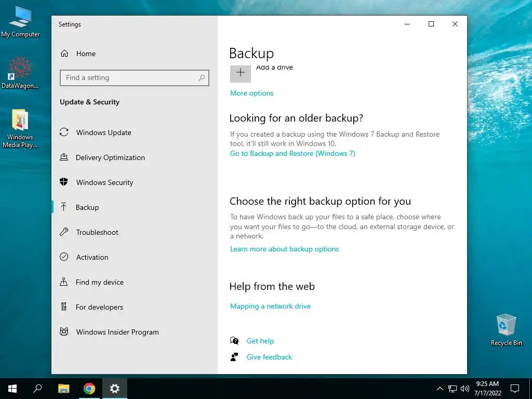This screenshot has width=532, height=399.
Task: Click the Get help chat bubble icon
Action: (234, 341)
